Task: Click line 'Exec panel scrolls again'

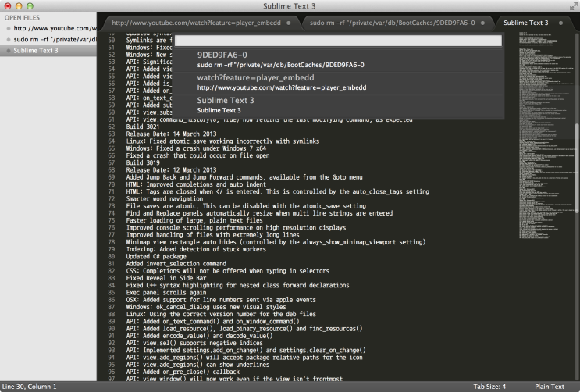Action: tap(166, 293)
